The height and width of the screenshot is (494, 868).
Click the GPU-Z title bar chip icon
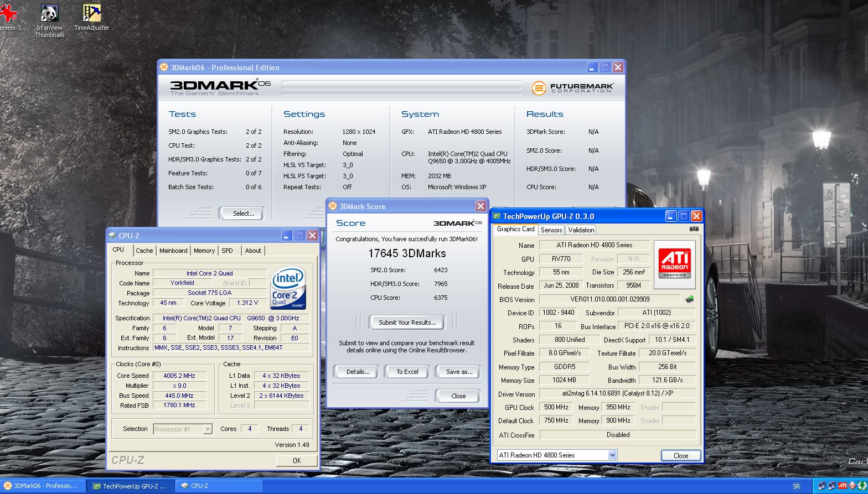(497, 216)
